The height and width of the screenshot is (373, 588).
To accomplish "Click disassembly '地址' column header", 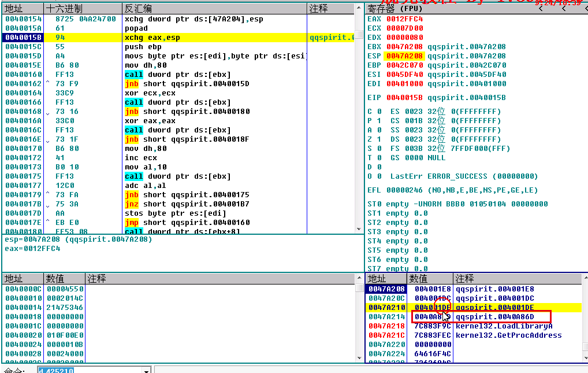I will point(23,8).
